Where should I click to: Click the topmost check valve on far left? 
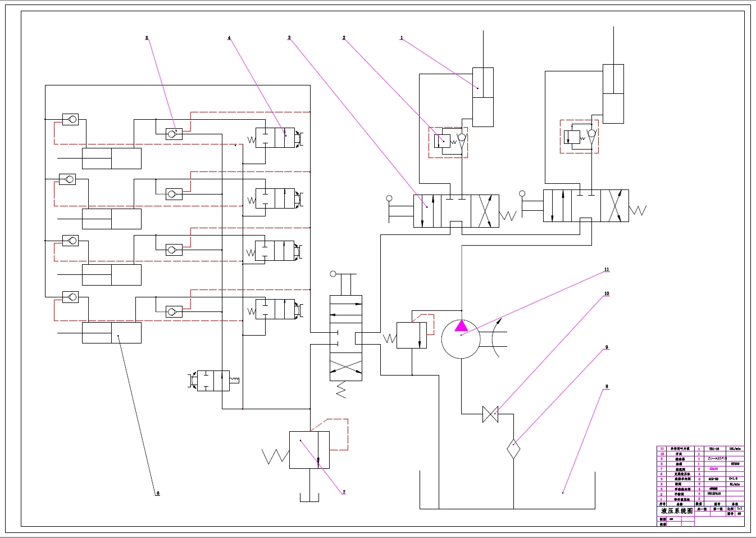70,119
